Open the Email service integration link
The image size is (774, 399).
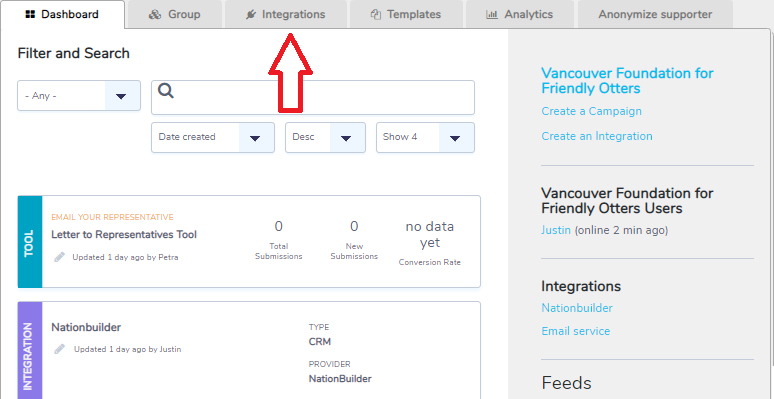tap(576, 331)
